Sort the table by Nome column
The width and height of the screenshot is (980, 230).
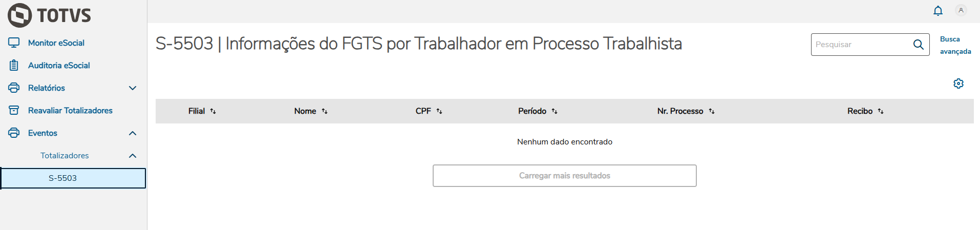[x=325, y=111]
